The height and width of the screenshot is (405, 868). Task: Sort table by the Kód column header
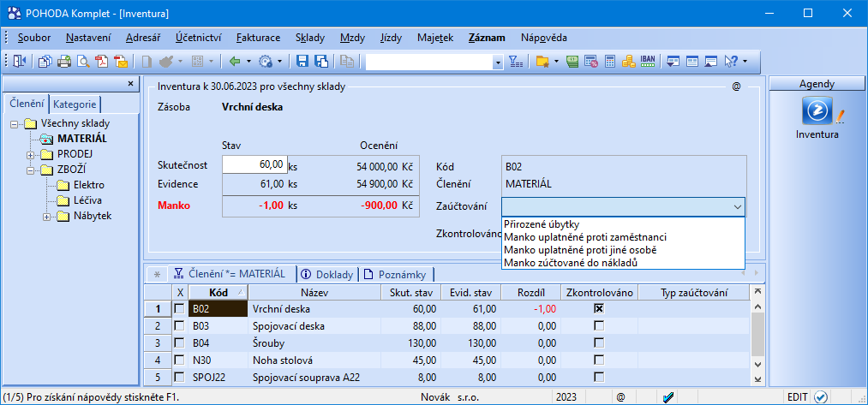pos(218,292)
